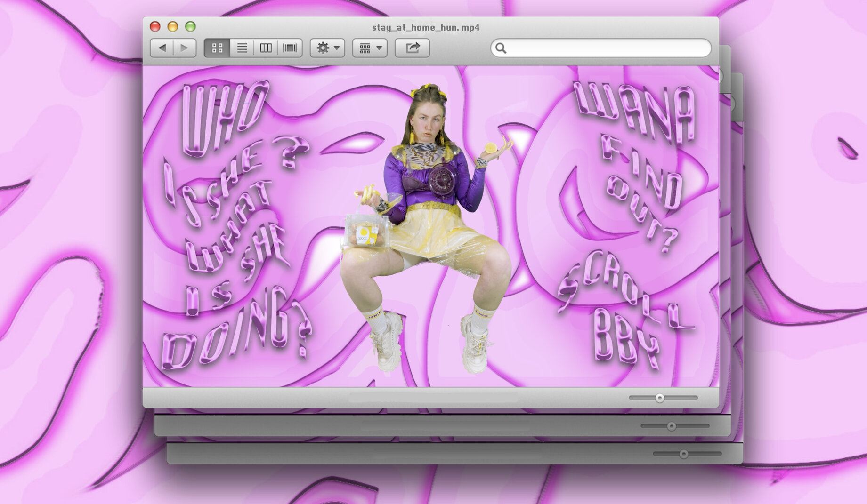Select the cover flow view
Viewport: 867px width, 504px height.
(x=290, y=48)
